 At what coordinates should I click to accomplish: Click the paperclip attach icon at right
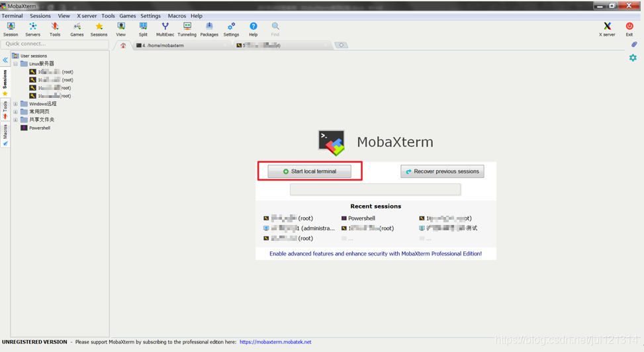click(x=634, y=44)
